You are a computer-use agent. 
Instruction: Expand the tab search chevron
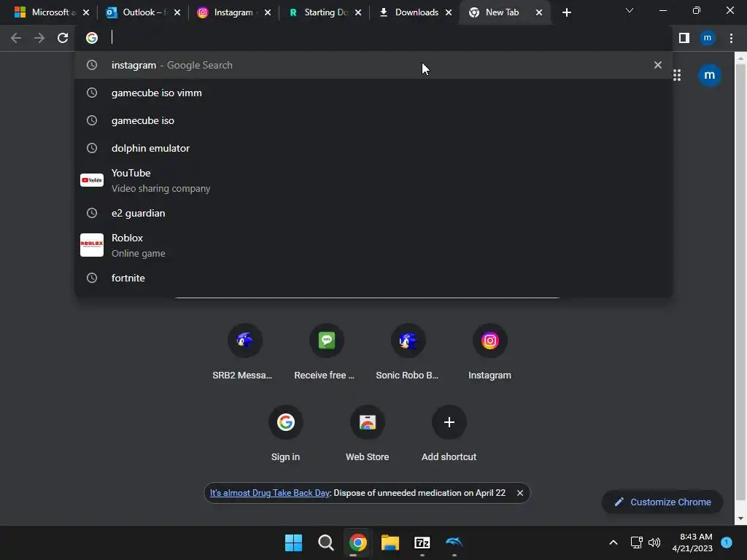pos(630,10)
